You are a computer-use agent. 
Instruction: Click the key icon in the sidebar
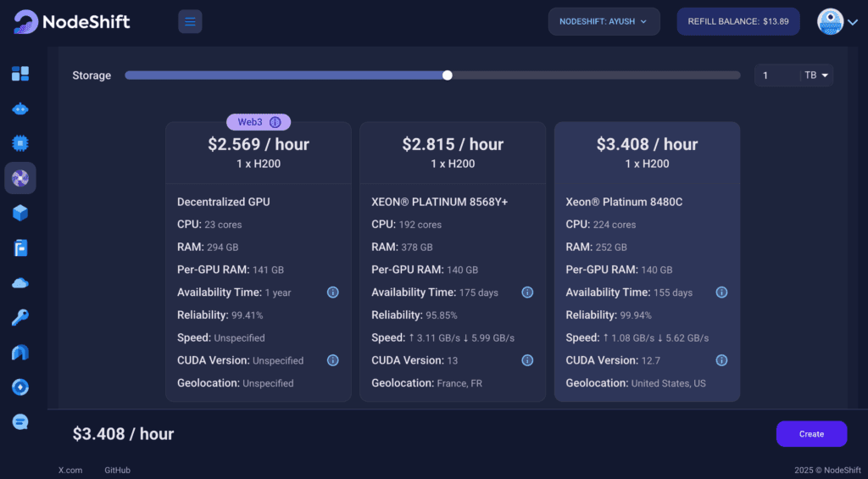pyautogui.click(x=20, y=317)
